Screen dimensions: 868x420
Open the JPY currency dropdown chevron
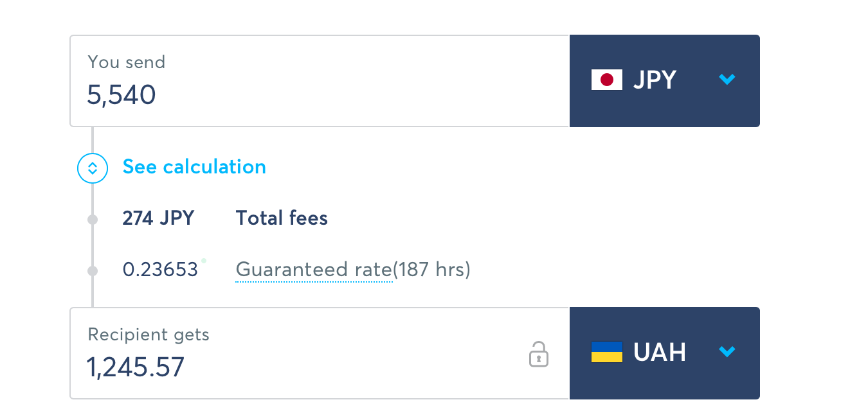(x=727, y=80)
